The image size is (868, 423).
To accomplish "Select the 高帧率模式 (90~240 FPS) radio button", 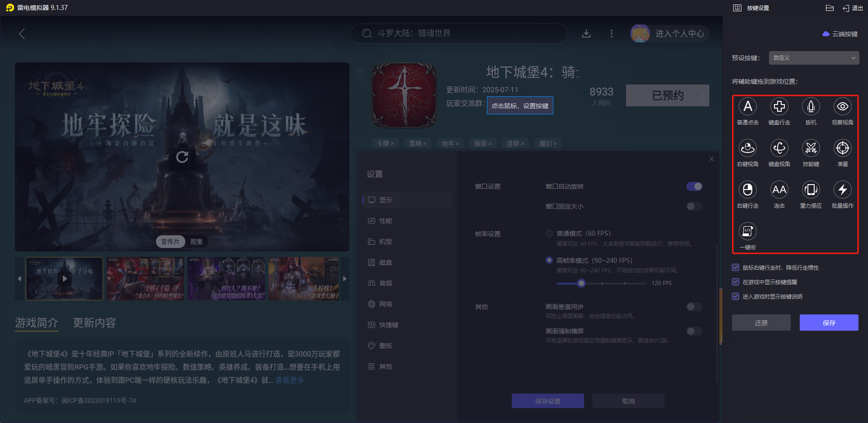I will (x=549, y=260).
